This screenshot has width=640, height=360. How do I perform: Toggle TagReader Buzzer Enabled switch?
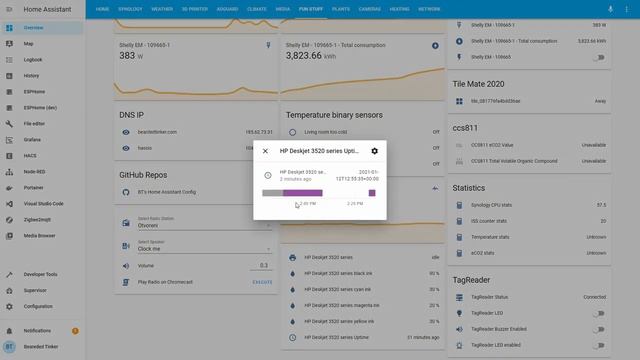(x=599, y=329)
